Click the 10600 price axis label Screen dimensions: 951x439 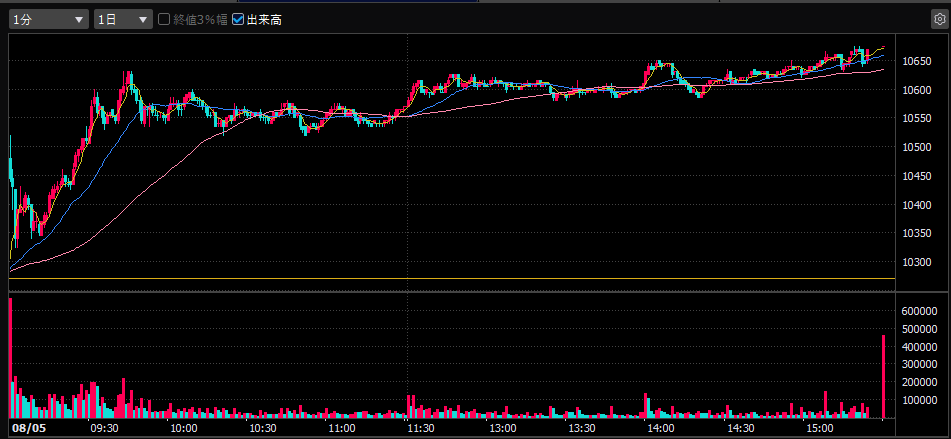[916, 90]
